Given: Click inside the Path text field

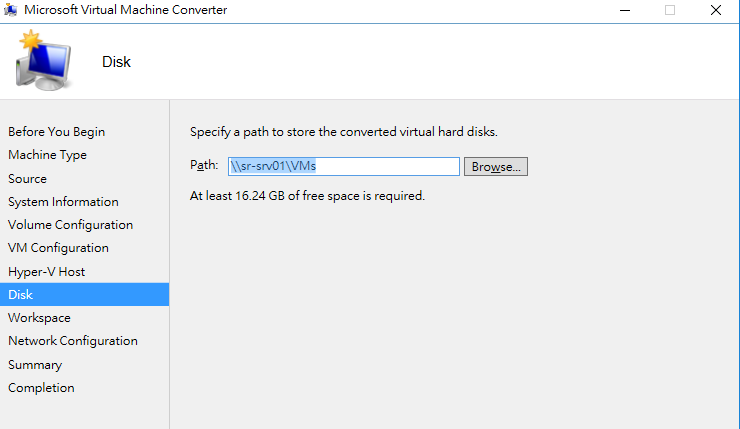Looking at the screenshot, I should [x=344, y=167].
